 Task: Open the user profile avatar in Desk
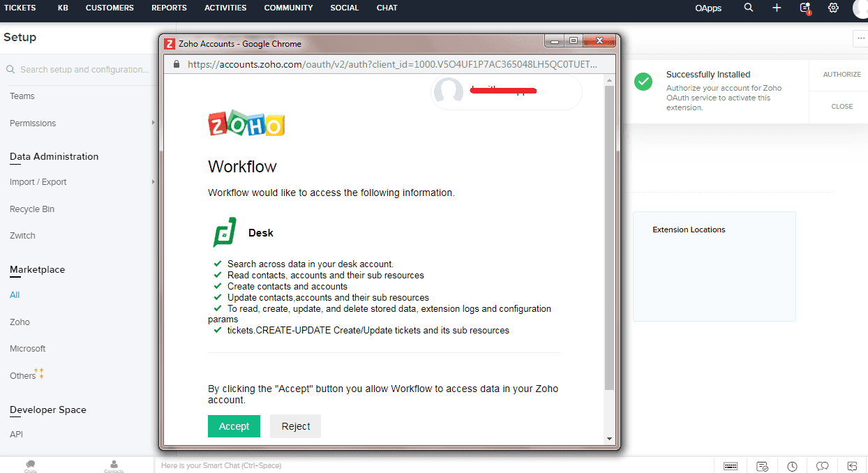(860, 8)
